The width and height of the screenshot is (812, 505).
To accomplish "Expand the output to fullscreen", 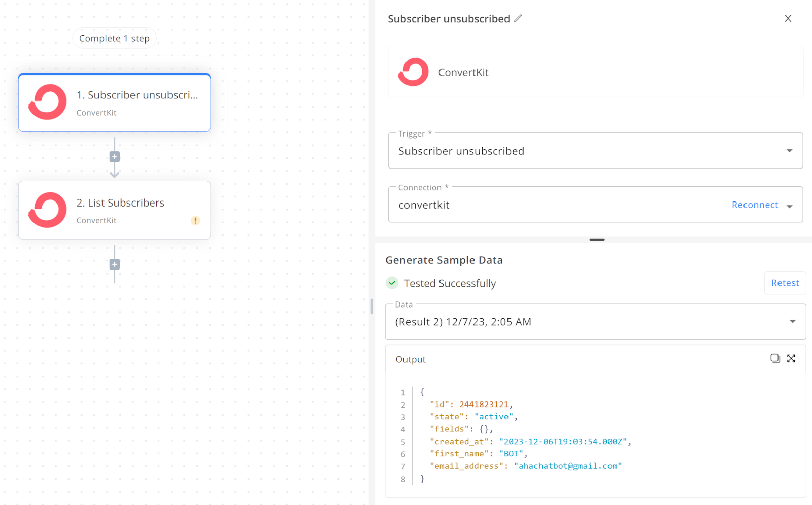I will point(791,358).
